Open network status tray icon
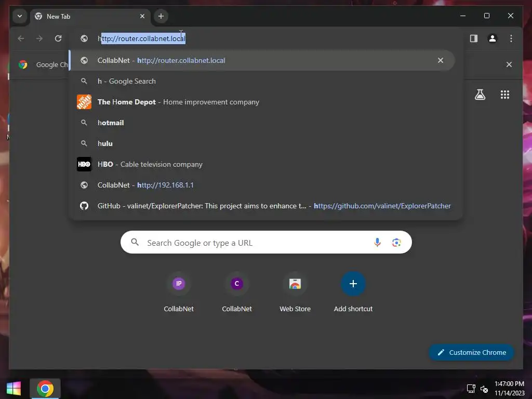Screen dimensions: 532x399 (x=471, y=389)
